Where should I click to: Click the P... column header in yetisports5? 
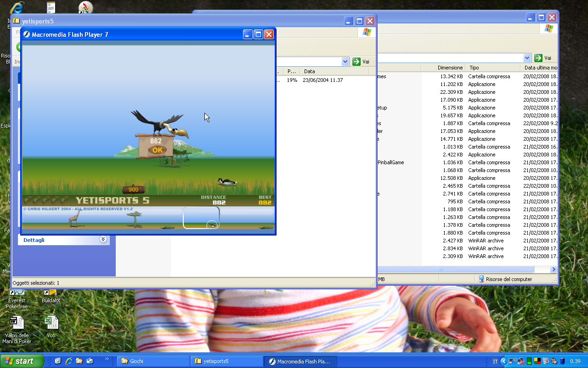(292, 71)
